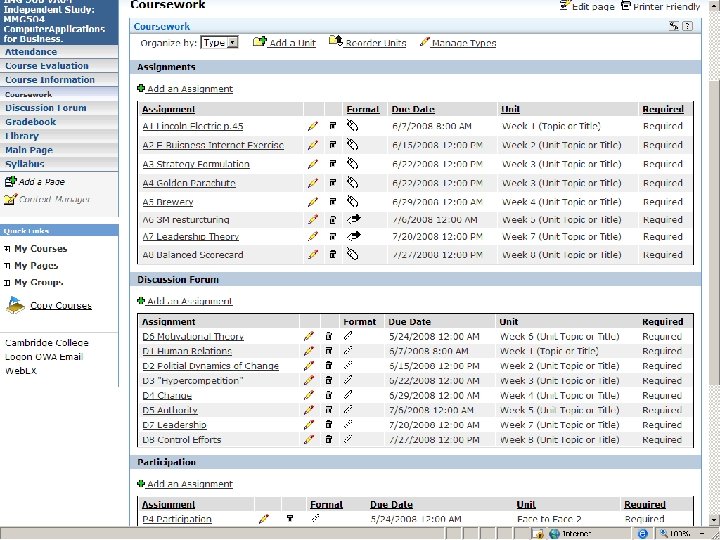Open D2 Political Dynamics of Change assignment

tap(211, 366)
